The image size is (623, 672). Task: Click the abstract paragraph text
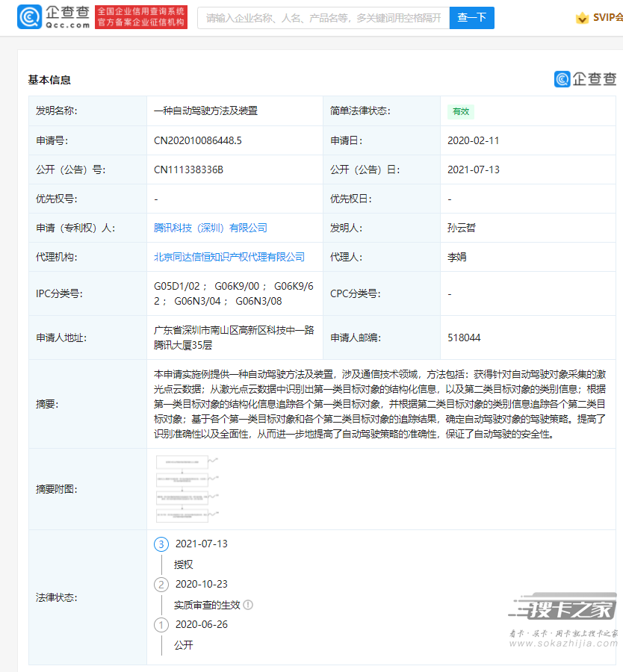[x=380, y=404]
